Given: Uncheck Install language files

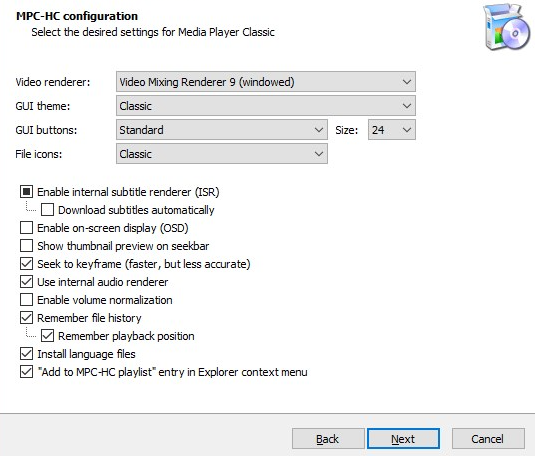Looking at the screenshot, I should (x=26, y=354).
